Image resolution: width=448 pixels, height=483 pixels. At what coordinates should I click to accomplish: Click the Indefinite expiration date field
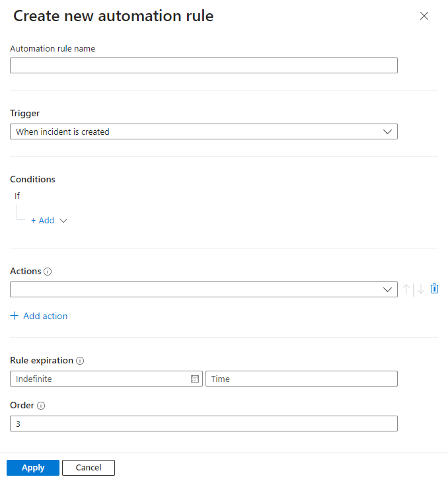pos(99,379)
